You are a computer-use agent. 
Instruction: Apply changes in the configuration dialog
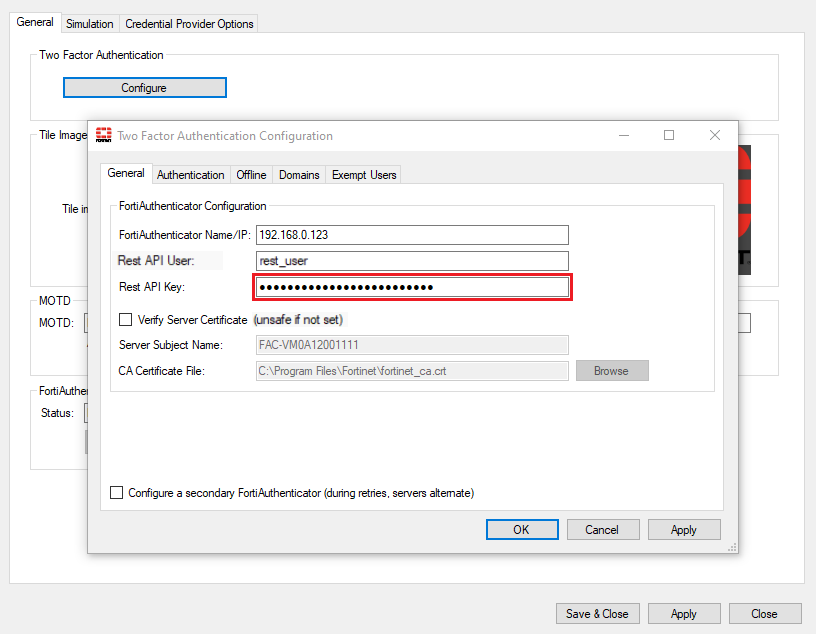pyautogui.click(x=684, y=529)
